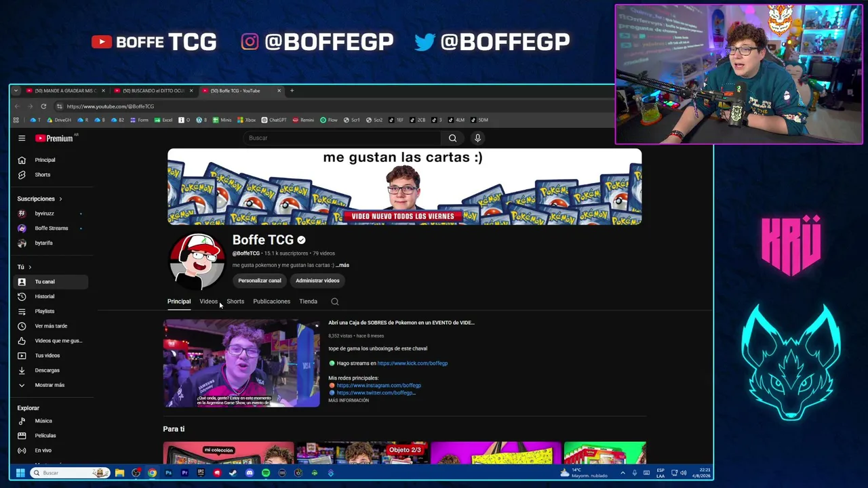Image resolution: width=868 pixels, height=488 pixels.
Task: Open Premiere Pro from the taskbar
Action: click(184, 473)
